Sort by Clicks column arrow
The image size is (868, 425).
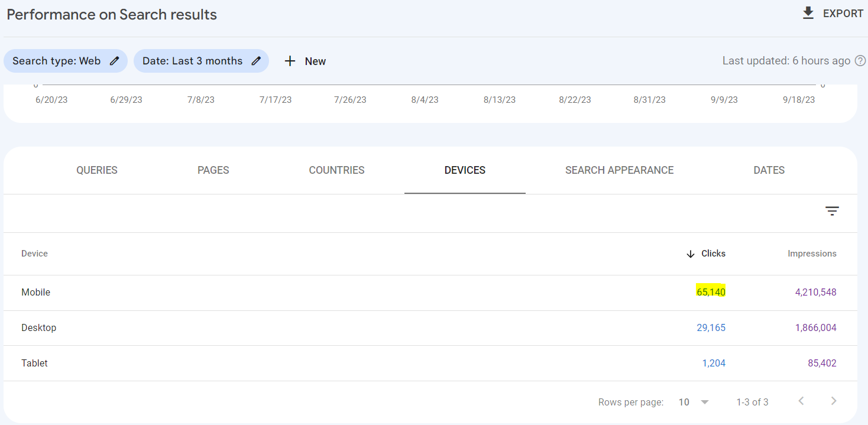(691, 254)
